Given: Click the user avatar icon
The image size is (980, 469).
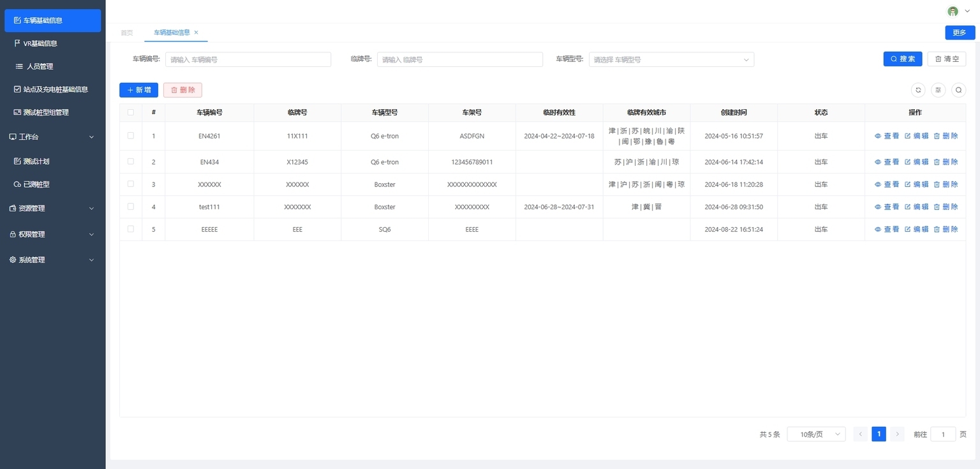Looking at the screenshot, I should [953, 11].
